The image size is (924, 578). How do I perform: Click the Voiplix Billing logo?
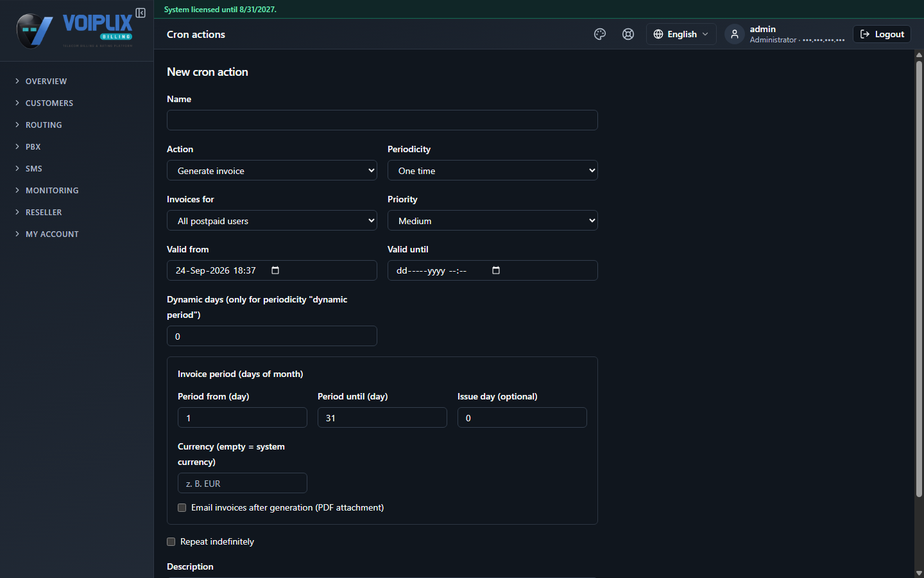[74, 30]
